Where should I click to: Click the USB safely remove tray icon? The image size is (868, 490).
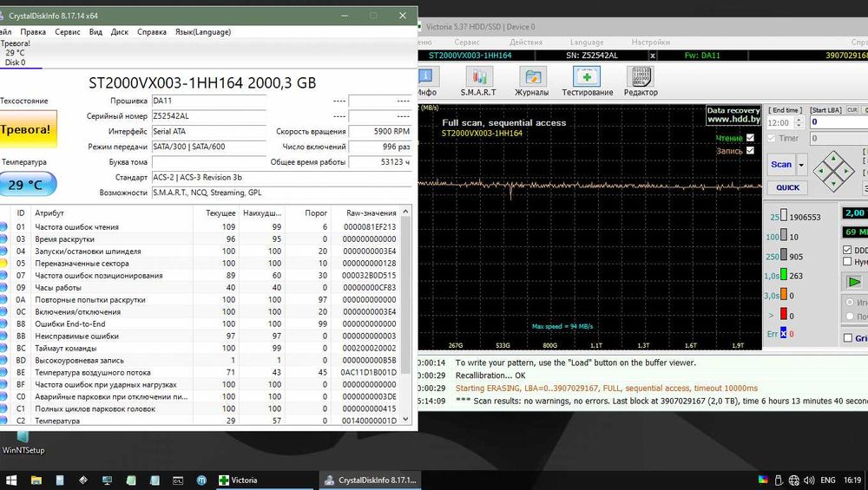[779, 480]
